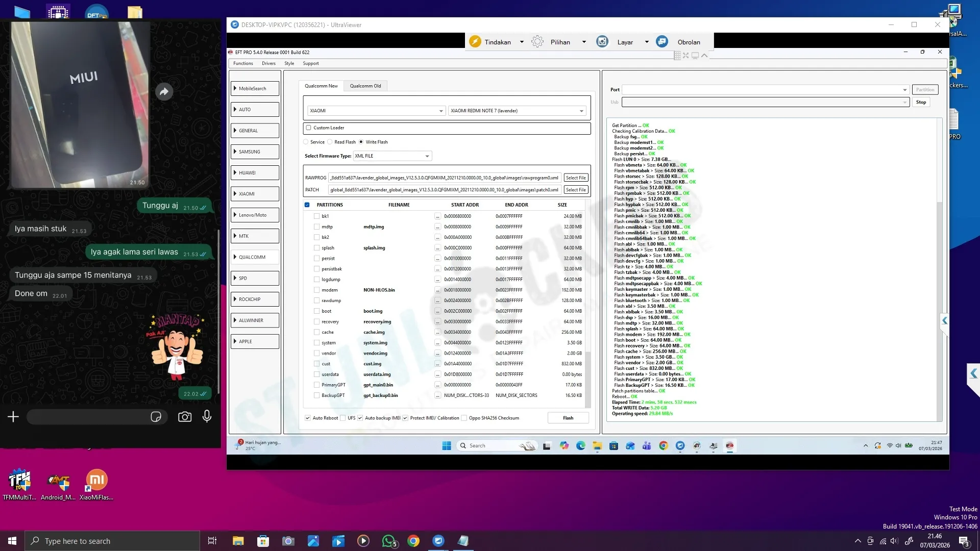Tap the camera icon in chat input
Screen dimensions: 980x551
pyautogui.click(x=185, y=417)
